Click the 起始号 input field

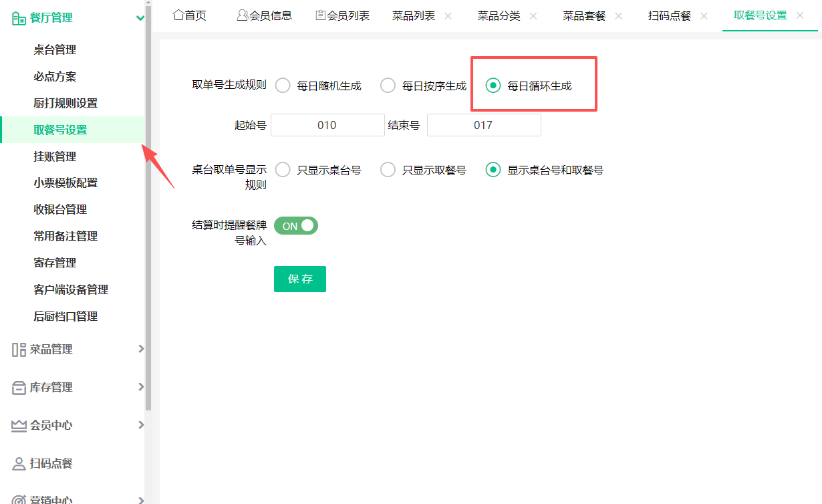[x=327, y=125]
